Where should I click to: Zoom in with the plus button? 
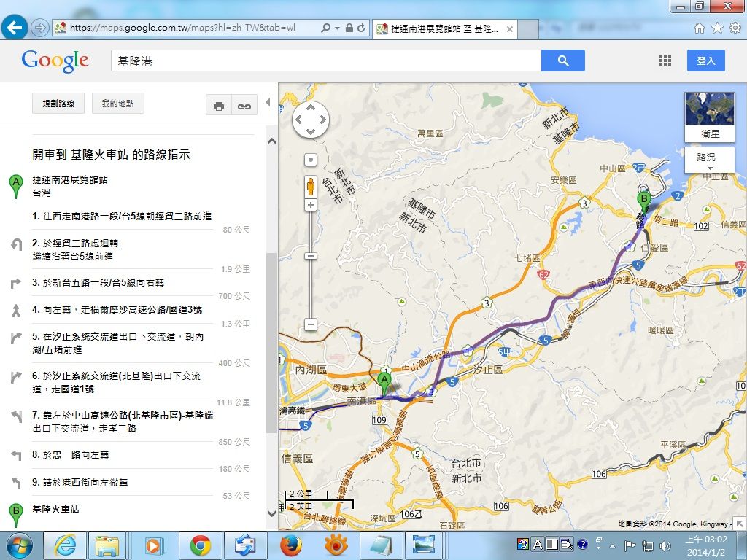pyautogui.click(x=311, y=205)
